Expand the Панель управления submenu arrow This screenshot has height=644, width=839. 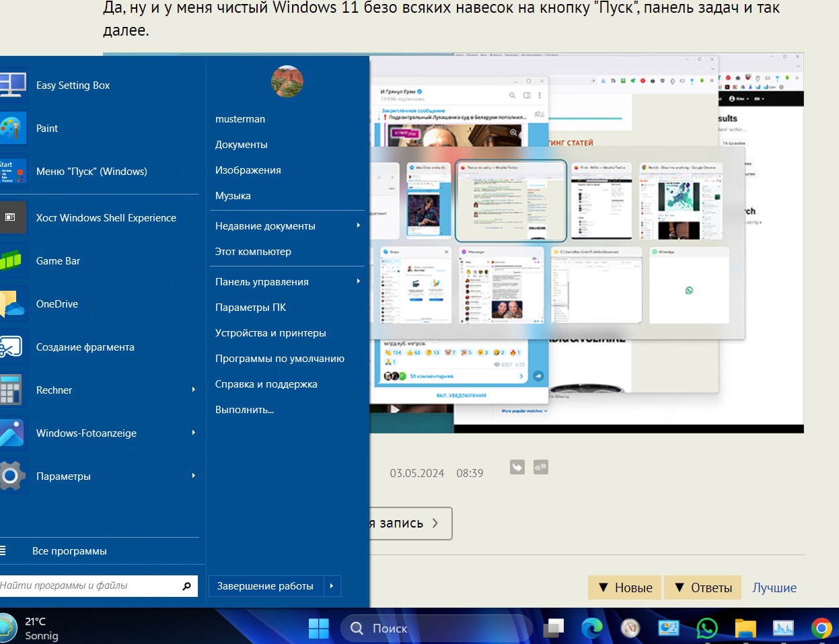(x=358, y=281)
